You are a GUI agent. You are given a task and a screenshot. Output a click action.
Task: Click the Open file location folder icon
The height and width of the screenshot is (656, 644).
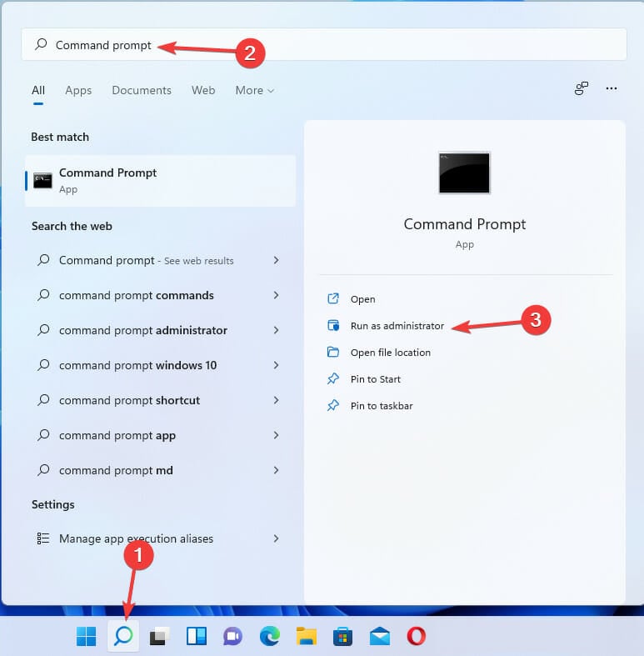pyautogui.click(x=333, y=353)
